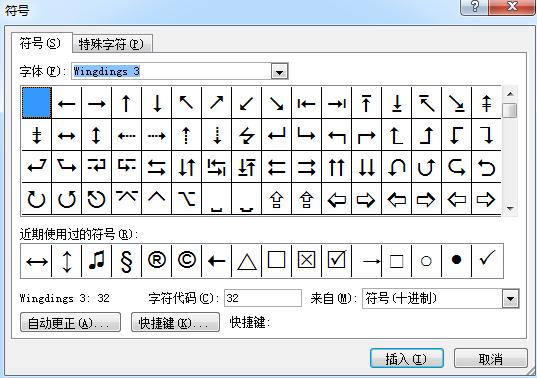Pick the lightning zigzag arrow symbol
This screenshot has width=537, height=378.
(246, 136)
